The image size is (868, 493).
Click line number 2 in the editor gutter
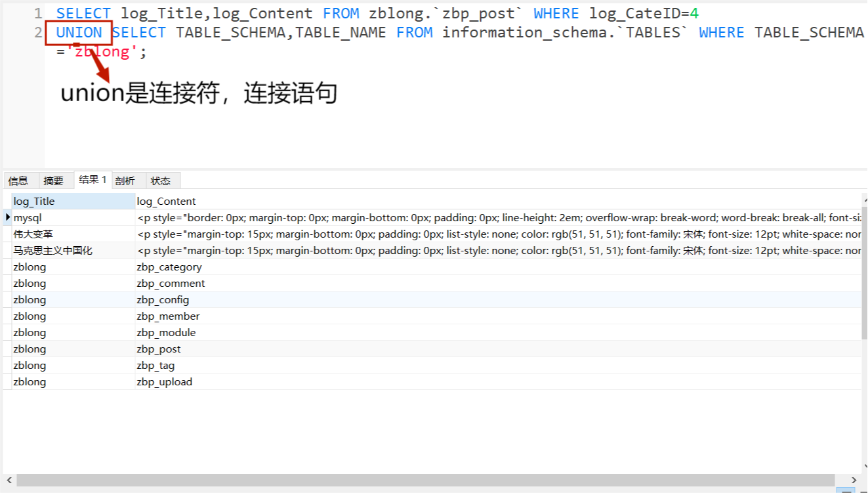[x=38, y=32]
